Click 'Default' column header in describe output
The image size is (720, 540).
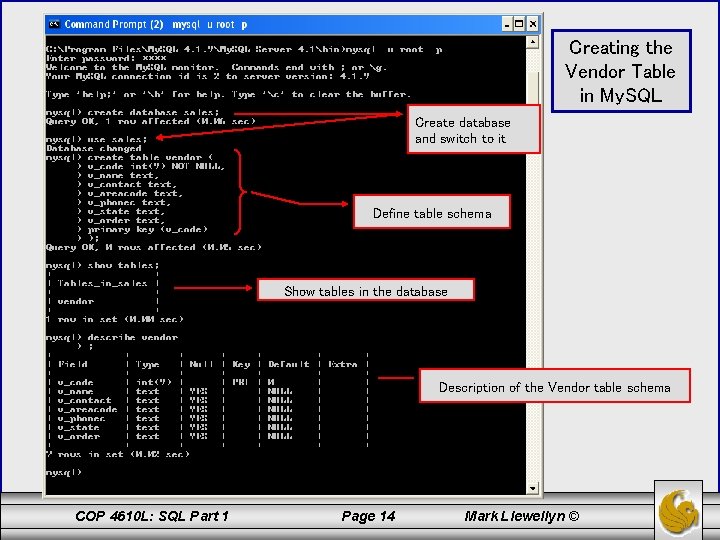[x=289, y=364]
